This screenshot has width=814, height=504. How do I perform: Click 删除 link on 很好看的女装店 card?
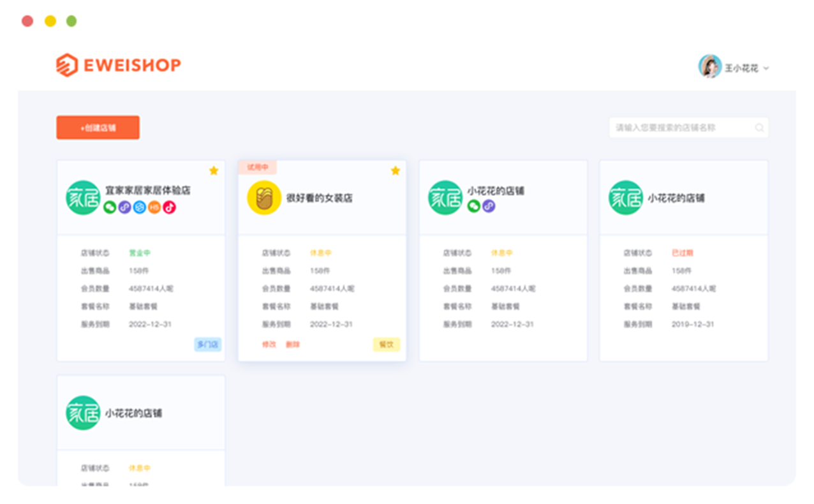click(292, 345)
